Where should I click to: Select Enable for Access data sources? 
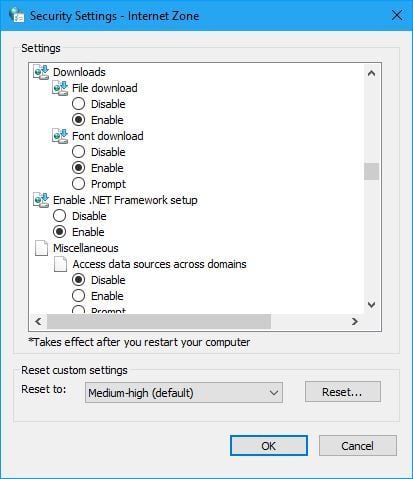pos(78,296)
